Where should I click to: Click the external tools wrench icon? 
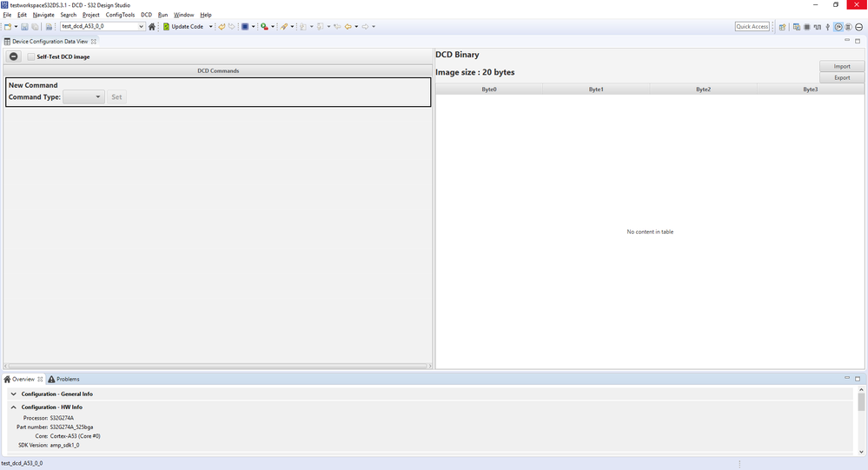point(284,27)
